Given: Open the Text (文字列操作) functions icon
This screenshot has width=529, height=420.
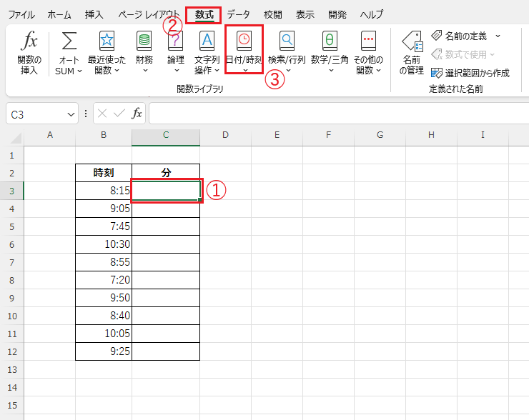Looking at the screenshot, I should point(207,41).
